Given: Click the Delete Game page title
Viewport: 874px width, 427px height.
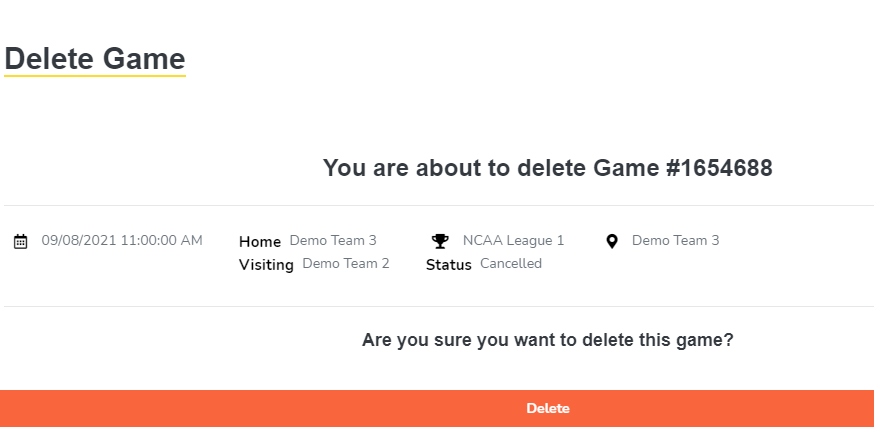Looking at the screenshot, I should (94, 58).
